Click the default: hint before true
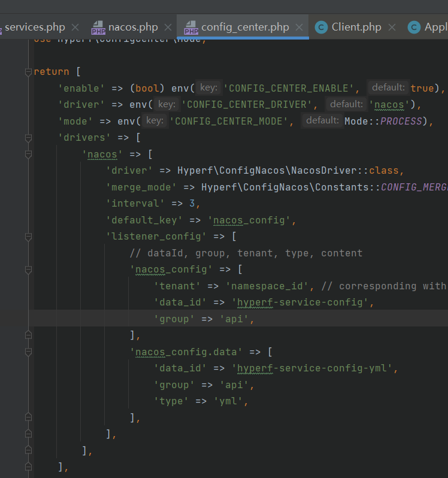The height and width of the screenshot is (478, 448). 388,88
